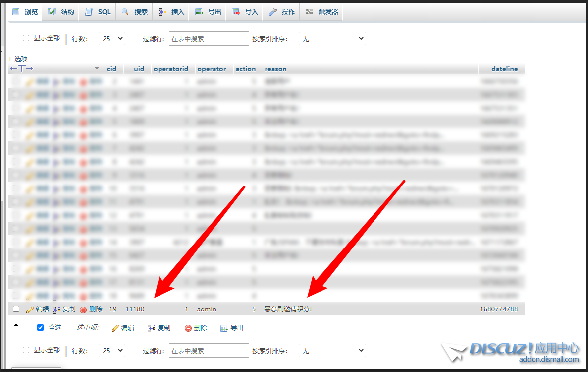Screen dimensions: 588x372
Task: Open the 结构 tab
Action: 61,12
